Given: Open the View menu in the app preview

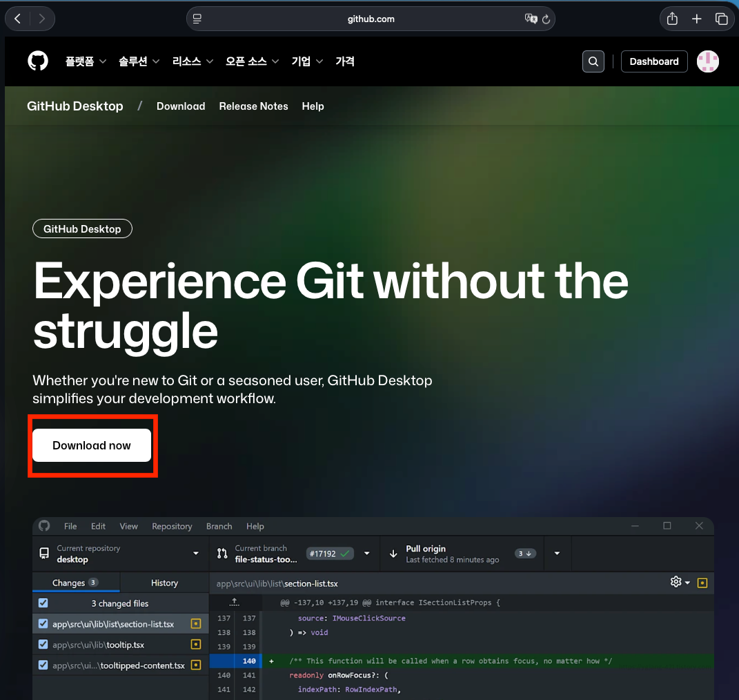Looking at the screenshot, I should [x=128, y=526].
